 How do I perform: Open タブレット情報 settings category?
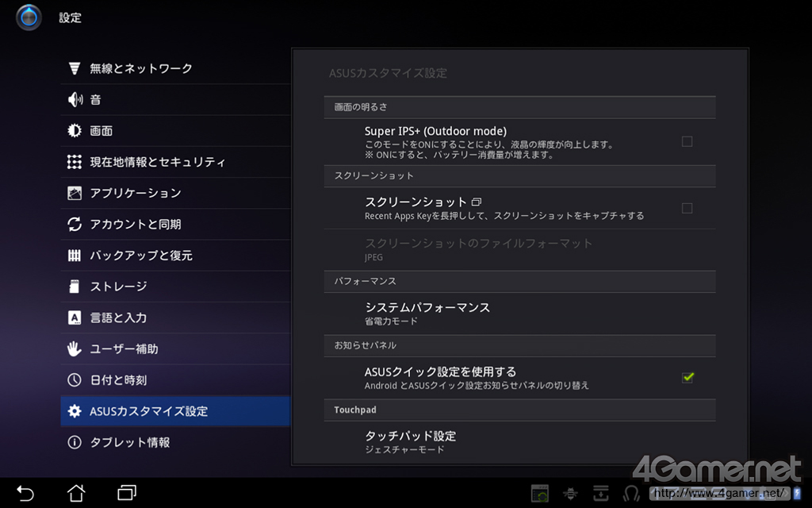tap(175, 442)
